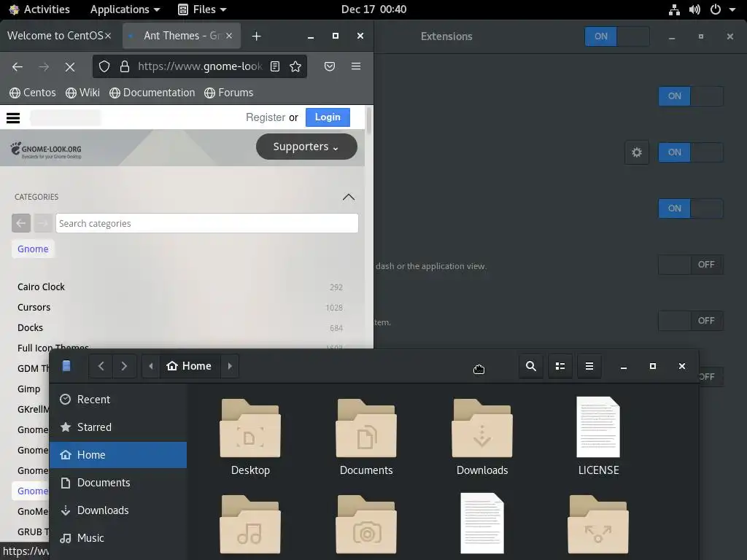The height and width of the screenshot is (560, 747).
Task: Enable the extension about dash or application view
Action: [x=691, y=265]
